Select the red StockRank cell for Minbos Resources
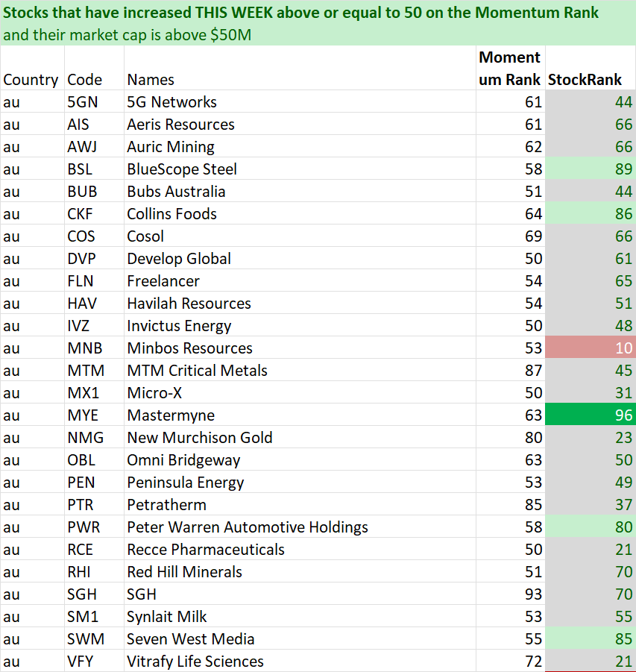Viewport: 636px width, 672px height. click(x=590, y=348)
